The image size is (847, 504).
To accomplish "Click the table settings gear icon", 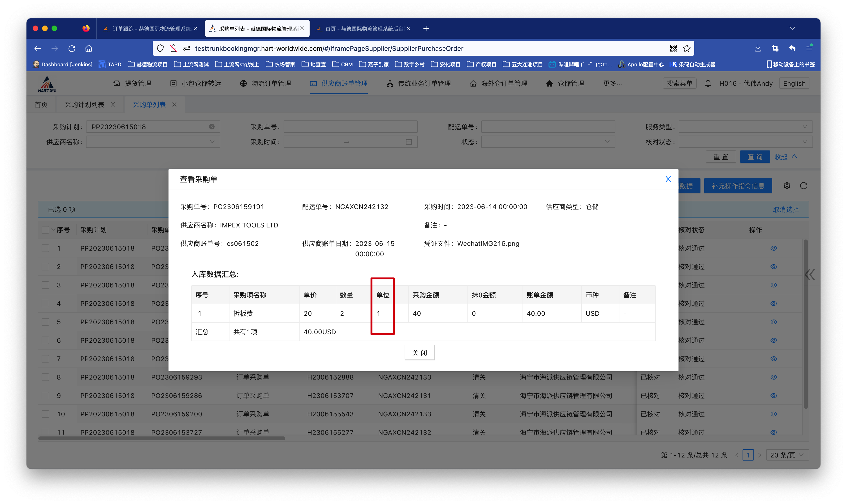I will (x=786, y=186).
